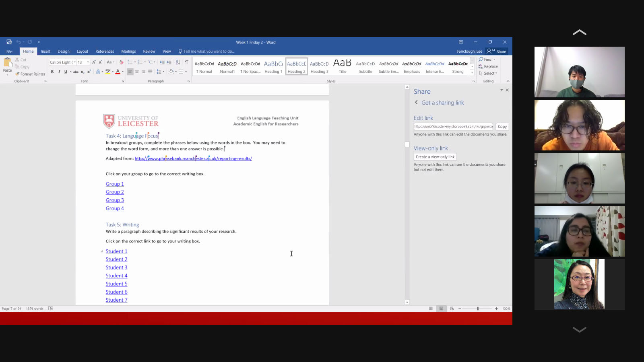Open Select dropdown in Editing group

click(488, 73)
